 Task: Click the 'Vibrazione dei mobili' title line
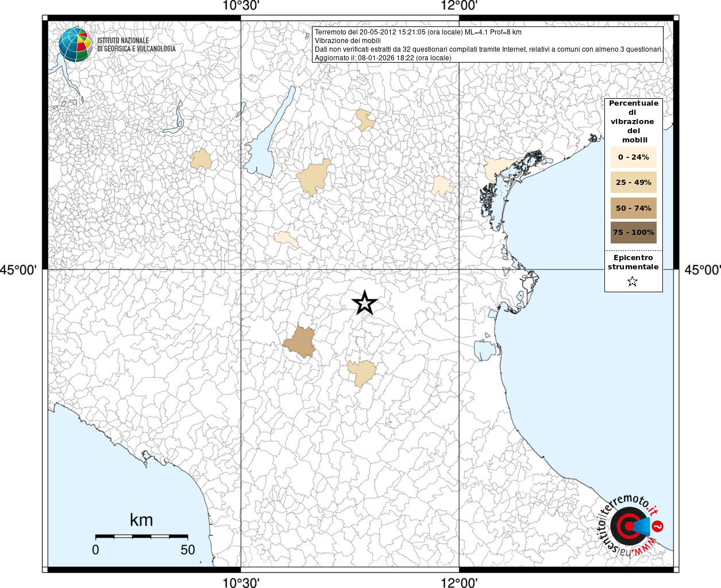coord(348,41)
